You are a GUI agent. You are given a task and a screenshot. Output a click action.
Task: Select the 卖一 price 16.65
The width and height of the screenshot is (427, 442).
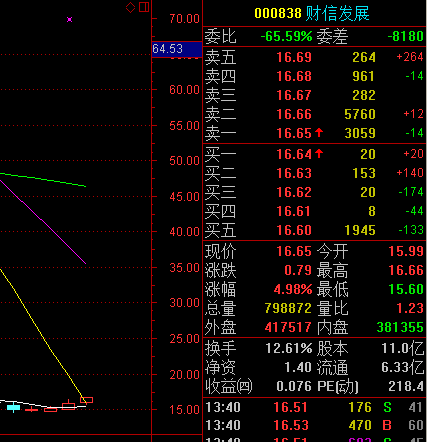(x=294, y=133)
